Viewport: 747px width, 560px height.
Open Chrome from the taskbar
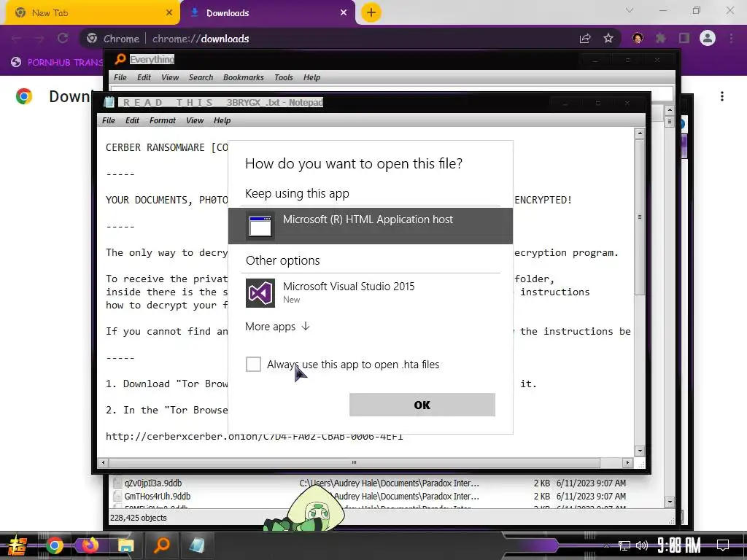54,545
